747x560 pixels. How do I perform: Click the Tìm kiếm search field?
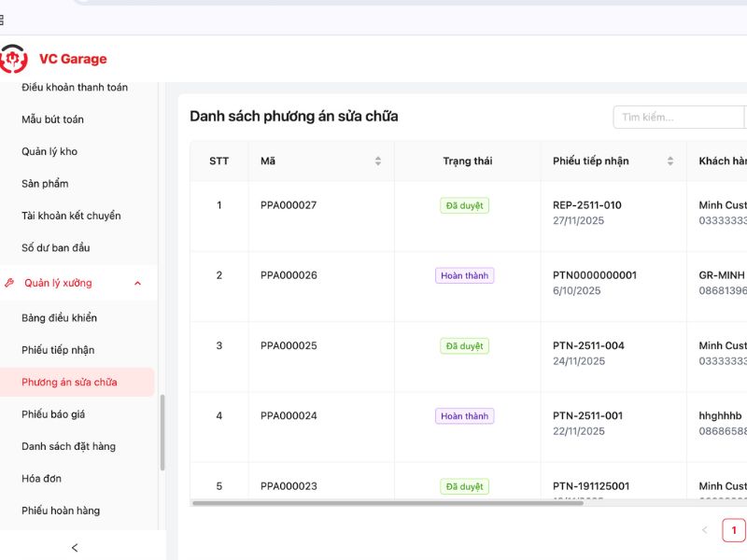pyautogui.click(x=677, y=118)
